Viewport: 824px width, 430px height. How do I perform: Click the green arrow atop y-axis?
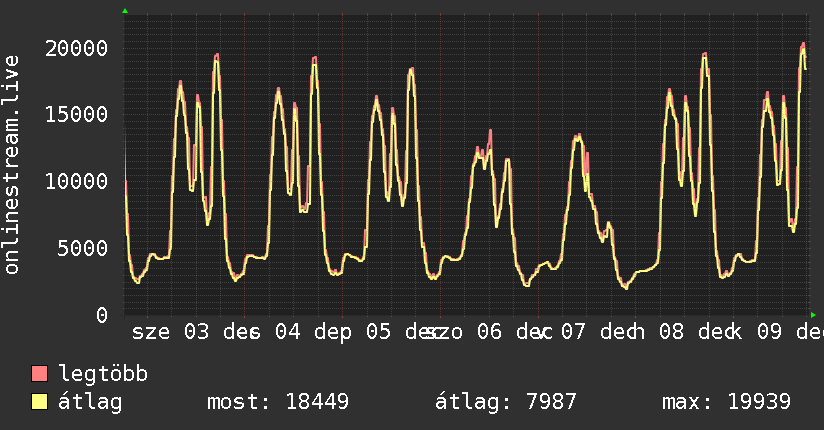(x=125, y=11)
